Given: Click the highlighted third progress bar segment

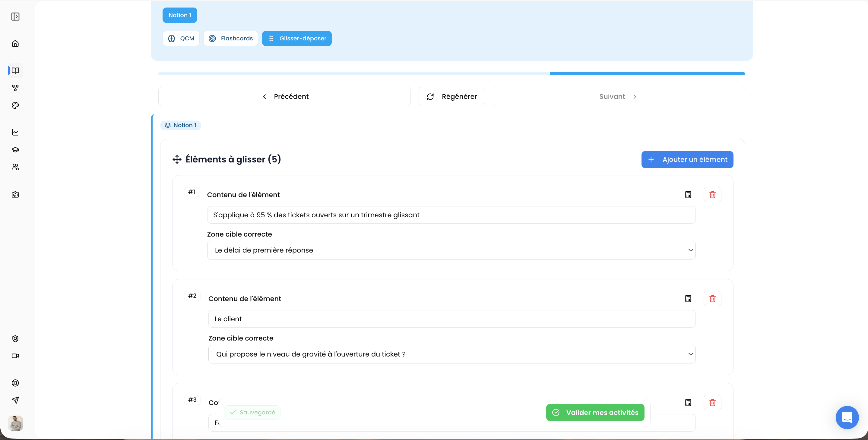Looking at the screenshot, I should tap(647, 74).
